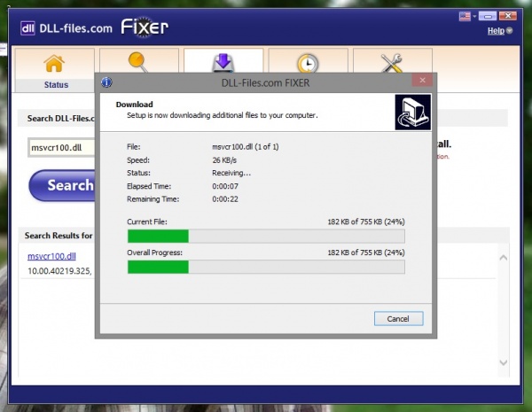Open the wrench and screwdriver settings tab

point(393,60)
